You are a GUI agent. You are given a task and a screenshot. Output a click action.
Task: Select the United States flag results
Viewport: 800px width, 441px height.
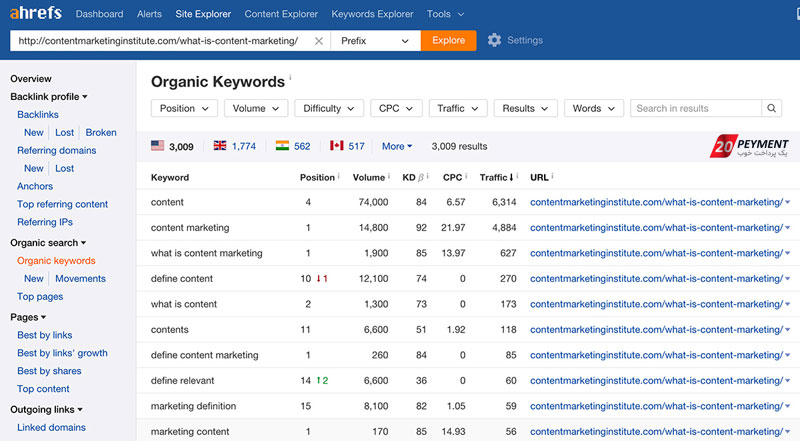pos(158,145)
